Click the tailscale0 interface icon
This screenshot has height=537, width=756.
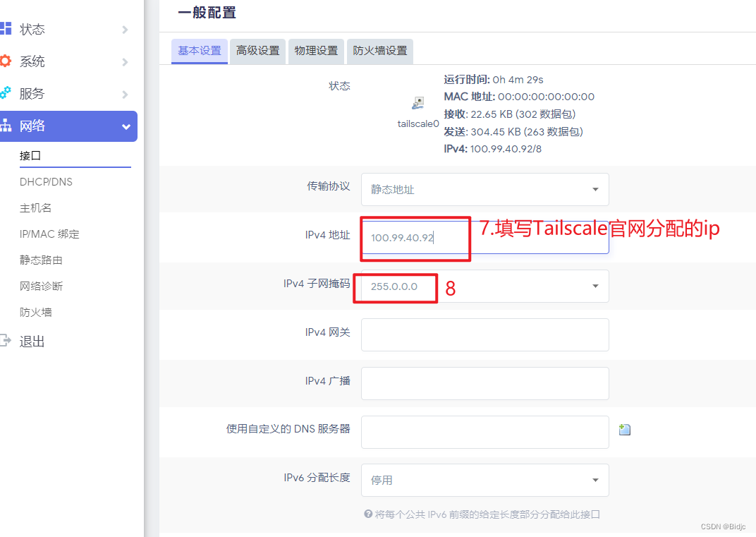pos(418,104)
